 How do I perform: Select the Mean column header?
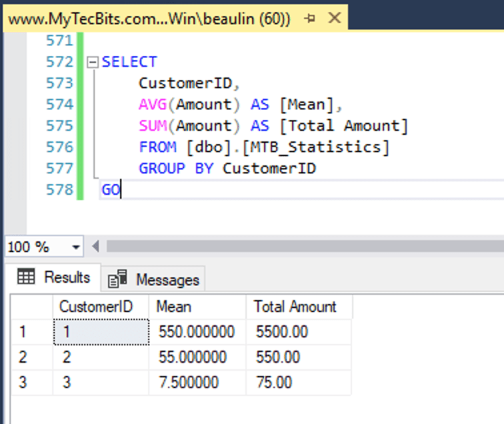point(173,307)
